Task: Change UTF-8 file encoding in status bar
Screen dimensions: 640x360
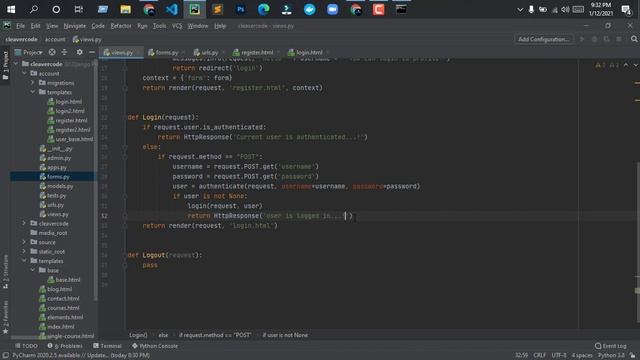Action: [559, 355]
